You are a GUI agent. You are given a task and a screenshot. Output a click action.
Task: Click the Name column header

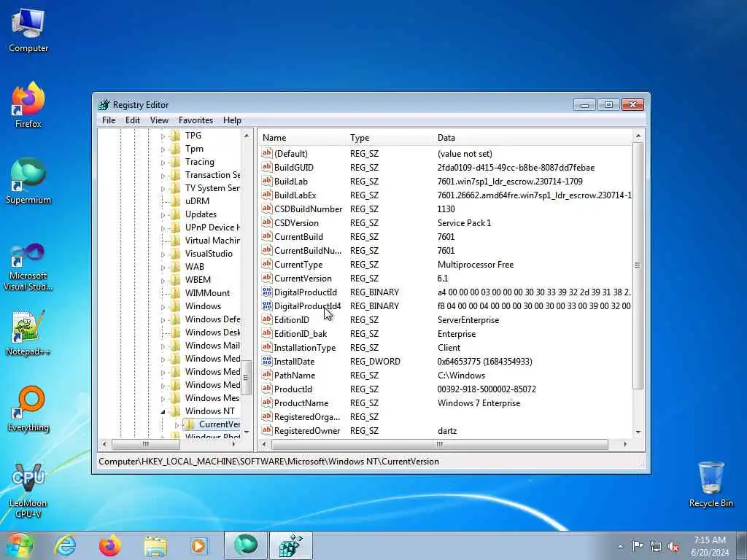point(303,137)
